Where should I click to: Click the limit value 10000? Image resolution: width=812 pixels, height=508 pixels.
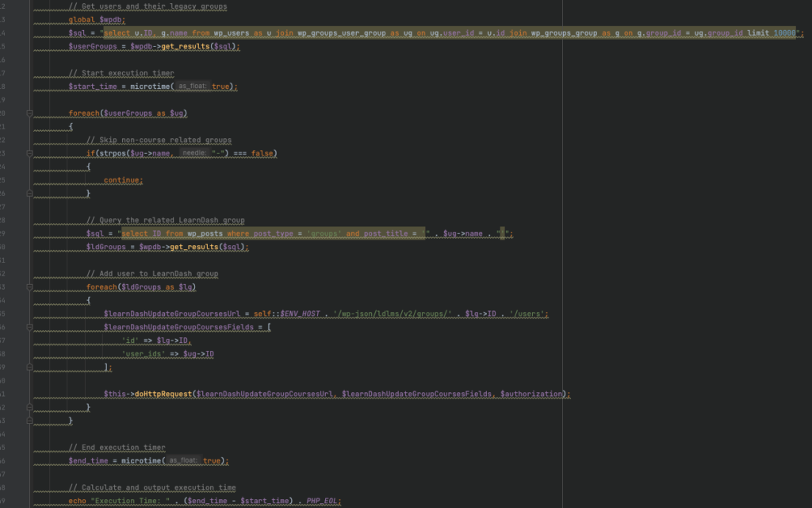coord(784,33)
